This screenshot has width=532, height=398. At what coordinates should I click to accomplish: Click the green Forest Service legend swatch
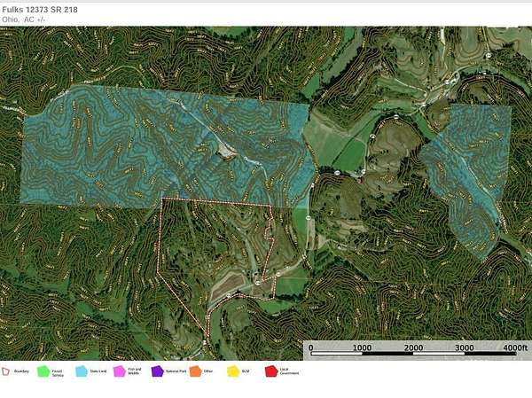click(43, 372)
